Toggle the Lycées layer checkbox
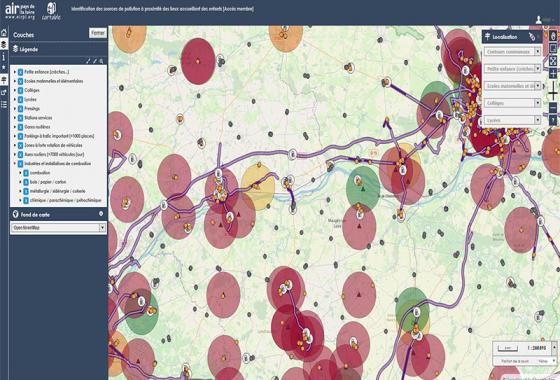 coord(21,100)
